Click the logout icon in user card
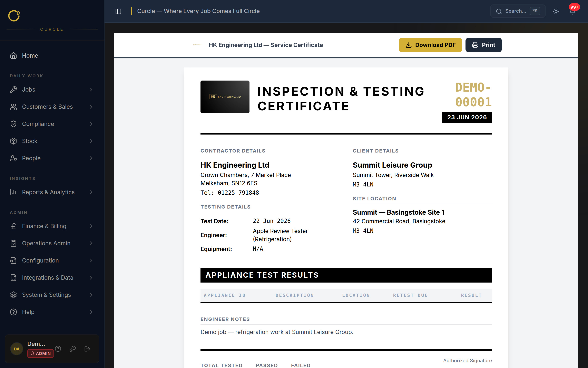588x368 pixels. coord(87,349)
